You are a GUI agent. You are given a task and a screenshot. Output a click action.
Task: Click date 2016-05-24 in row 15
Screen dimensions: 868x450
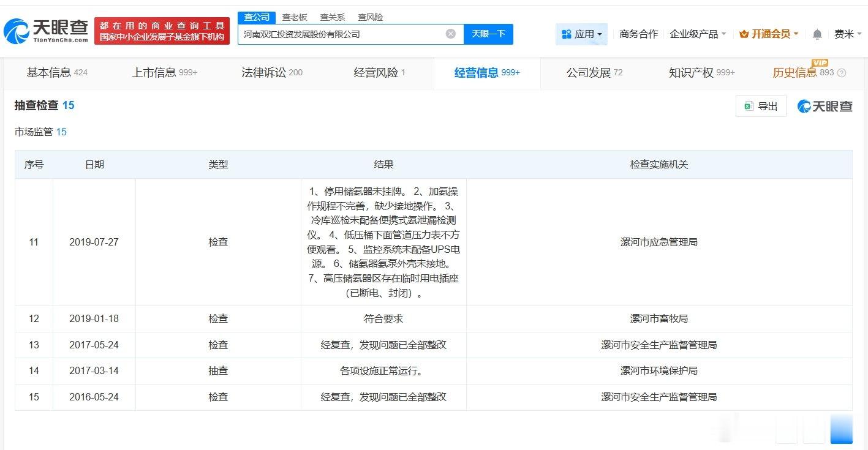(x=94, y=397)
